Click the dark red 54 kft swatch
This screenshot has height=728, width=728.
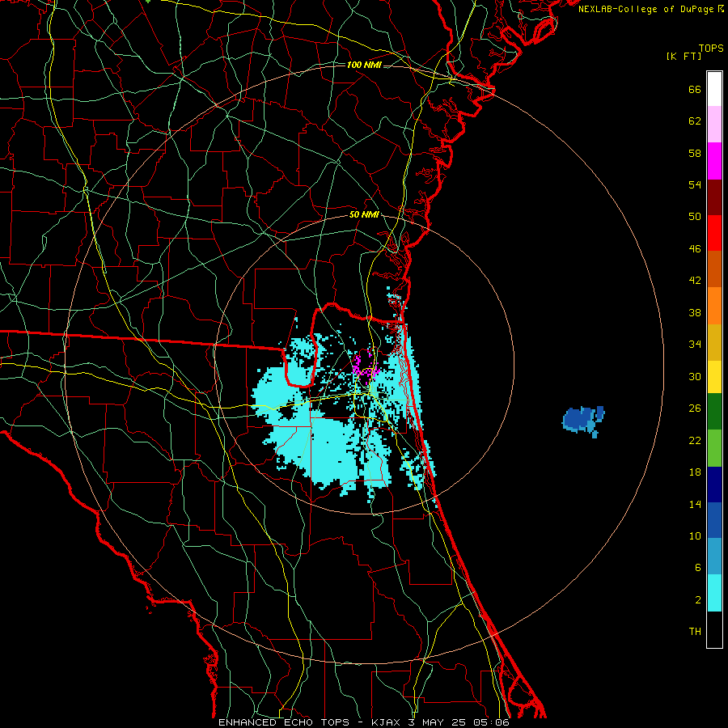[714, 197]
